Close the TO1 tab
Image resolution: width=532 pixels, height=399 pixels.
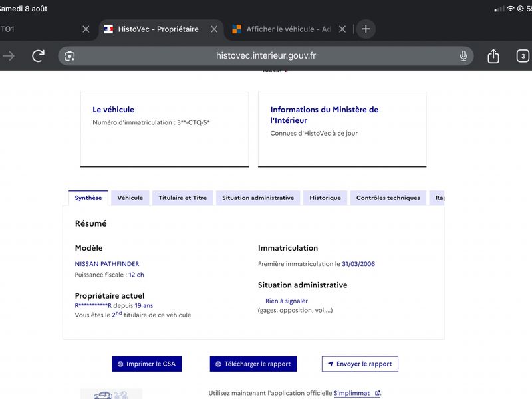coord(86,29)
